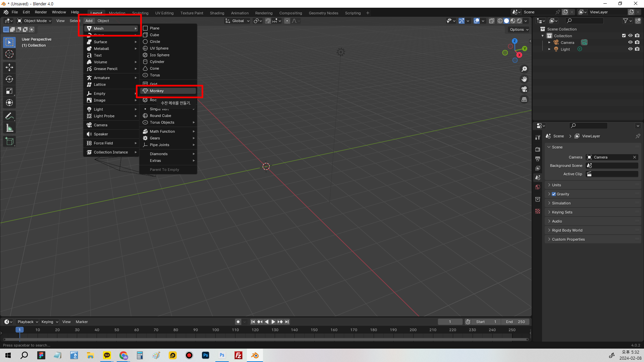Select the Add Cube tool
644x362 pixels.
click(9, 141)
